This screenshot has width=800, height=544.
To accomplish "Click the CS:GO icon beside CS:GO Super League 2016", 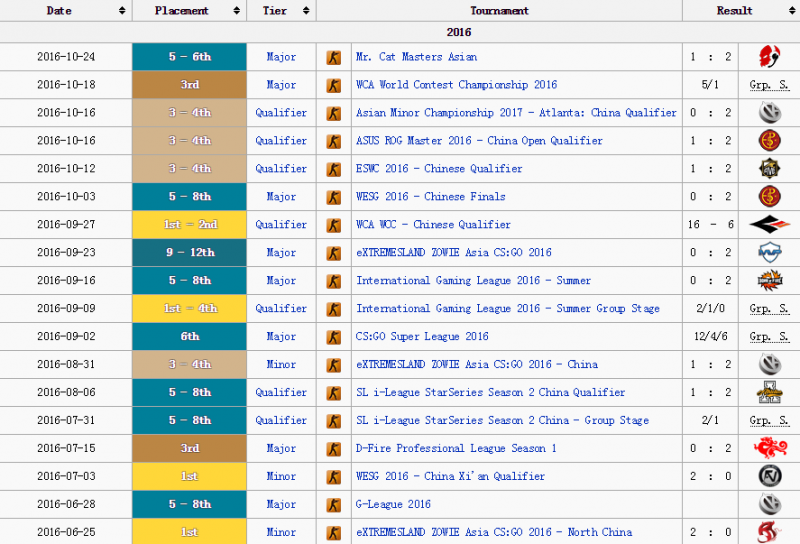I will (x=334, y=337).
